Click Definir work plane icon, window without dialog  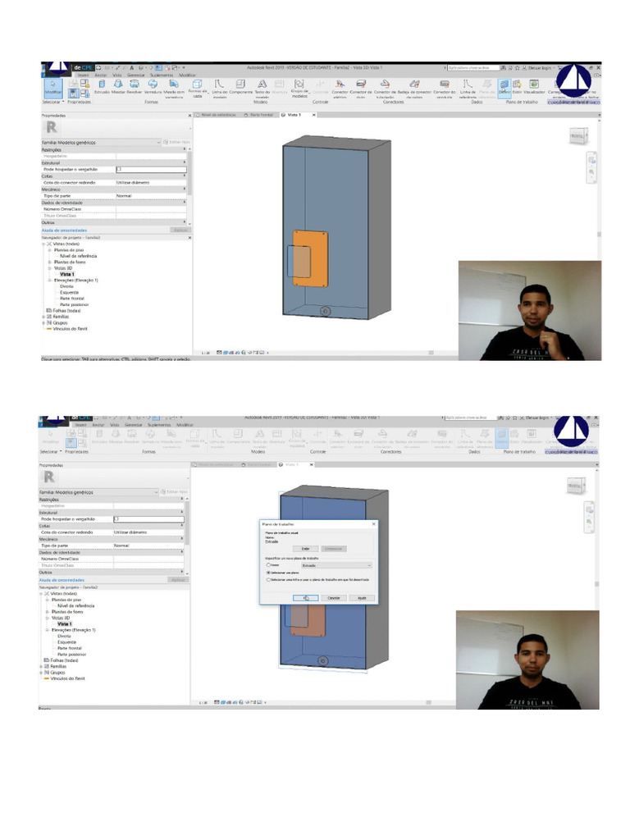504,88
